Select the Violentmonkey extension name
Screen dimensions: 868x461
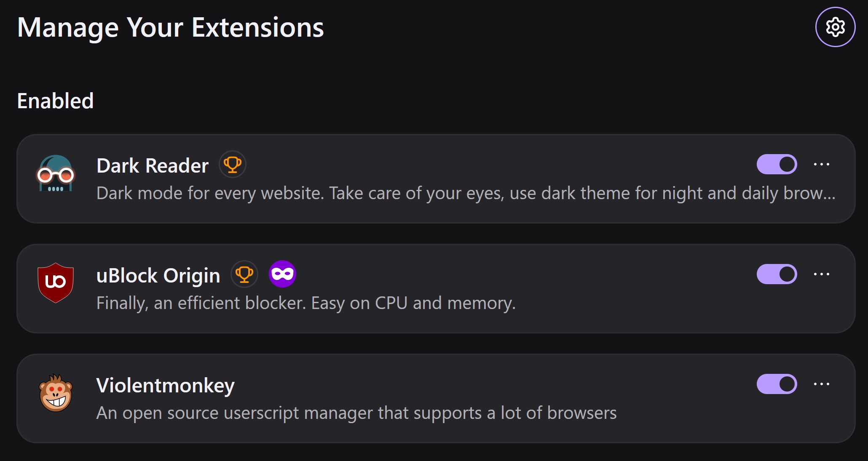[166, 386]
